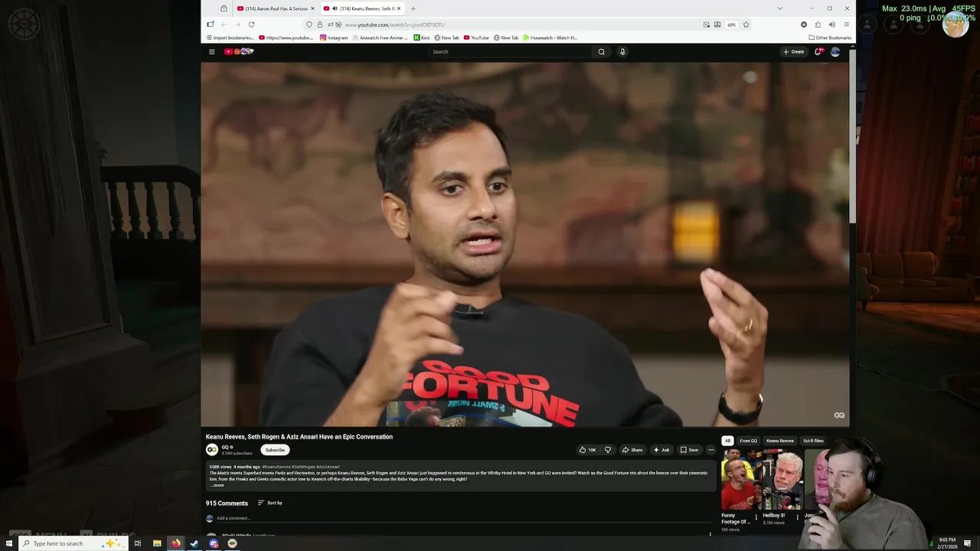Open the Extensions puzzle icon
Image resolution: width=980 pixels, height=551 pixels.
coord(818,24)
